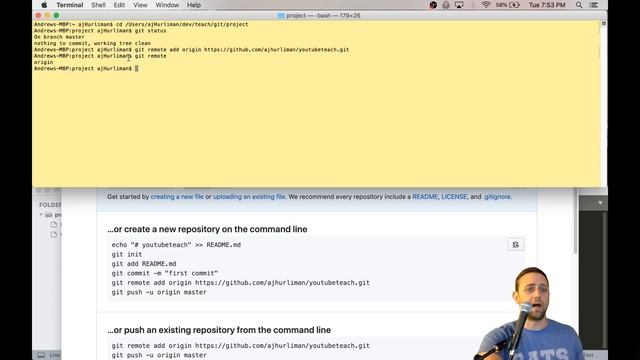640x360 pixels.
Task: Click the round black-and-red menu bar icon
Action: click(x=433, y=5)
